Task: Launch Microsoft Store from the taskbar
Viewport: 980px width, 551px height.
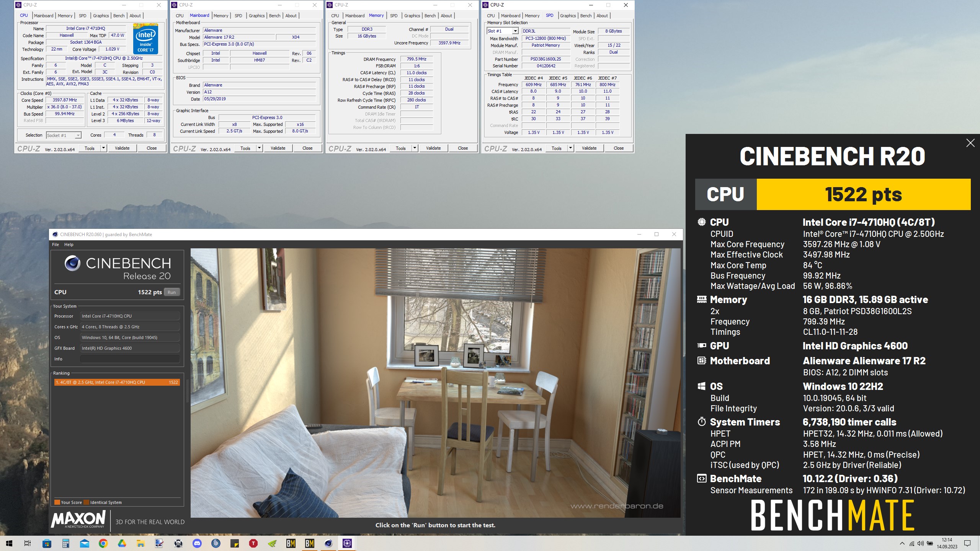Action: (47, 543)
